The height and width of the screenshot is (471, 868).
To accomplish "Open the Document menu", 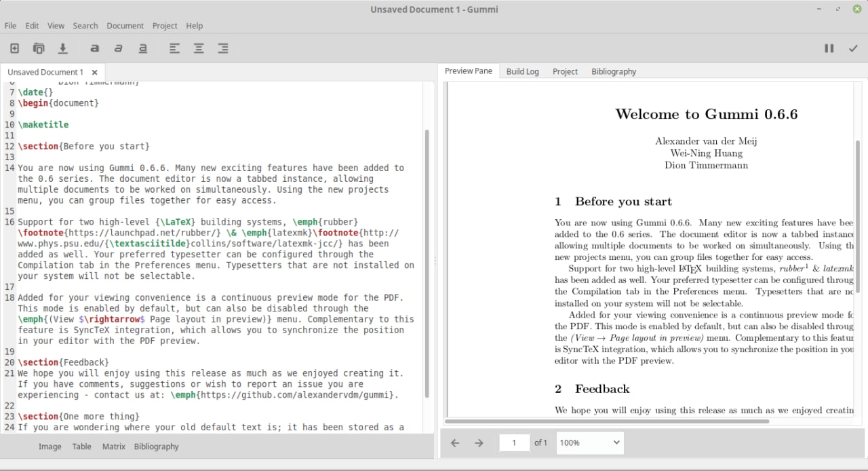I will (125, 26).
